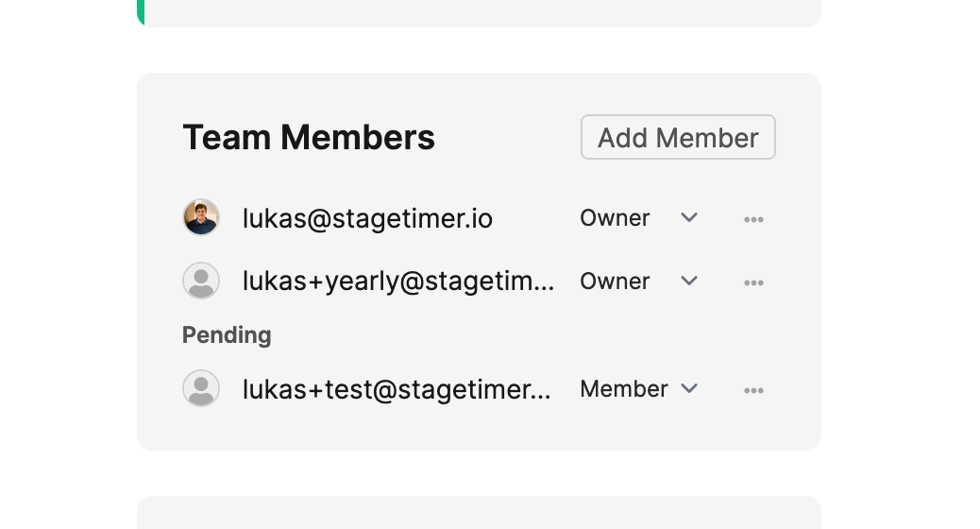980x529 pixels.
Task: Select the truncated lukas+yearly@stagetim... email
Action: click(x=398, y=282)
